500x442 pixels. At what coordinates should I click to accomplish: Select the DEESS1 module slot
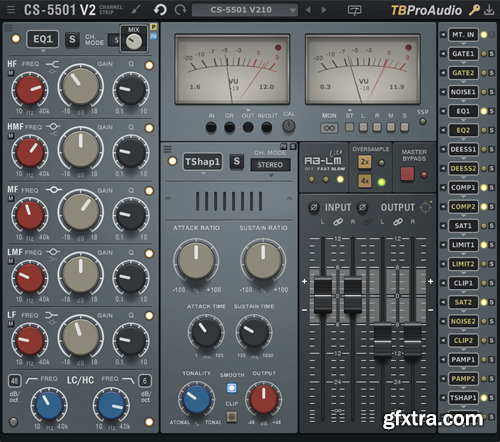click(x=463, y=149)
